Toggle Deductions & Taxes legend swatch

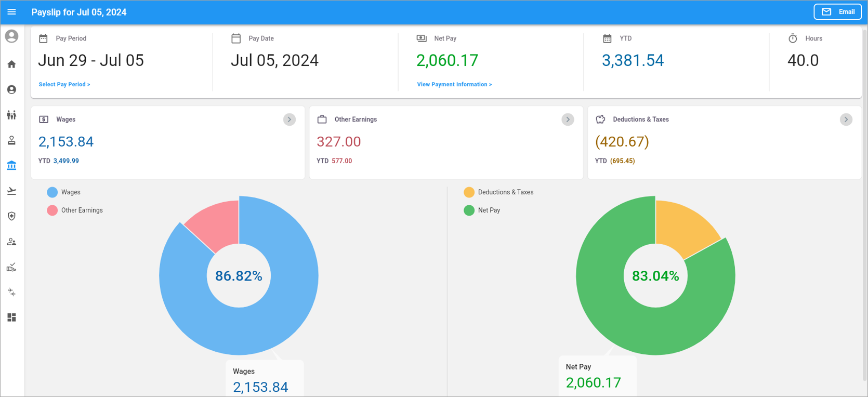[x=469, y=192]
